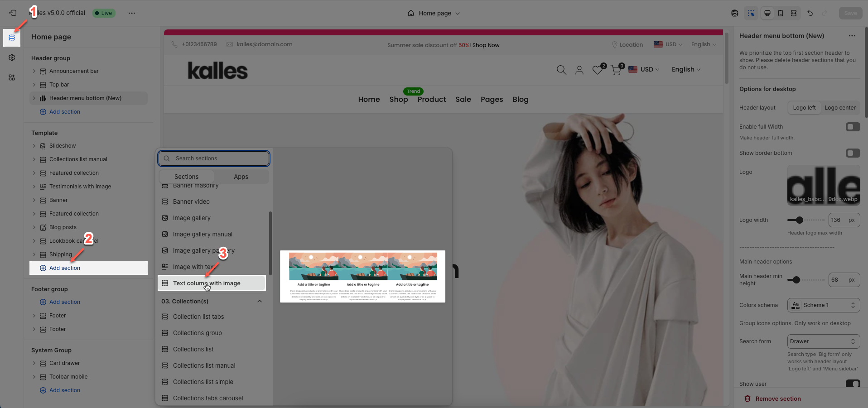Image resolution: width=868 pixels, height=408 pixels.
Task: Switch to mobile preview icon
Action: pyautogui.click(x=781, y=13)
